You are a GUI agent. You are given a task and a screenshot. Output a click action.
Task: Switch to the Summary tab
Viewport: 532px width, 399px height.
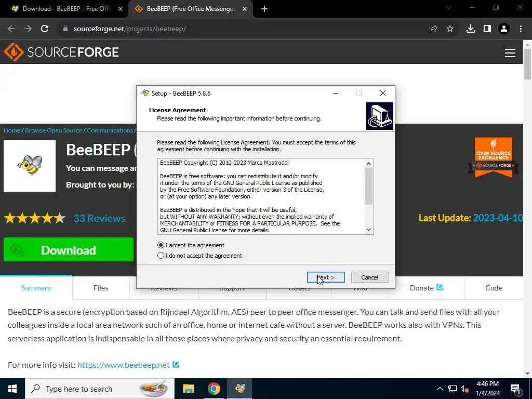(36, 288)
